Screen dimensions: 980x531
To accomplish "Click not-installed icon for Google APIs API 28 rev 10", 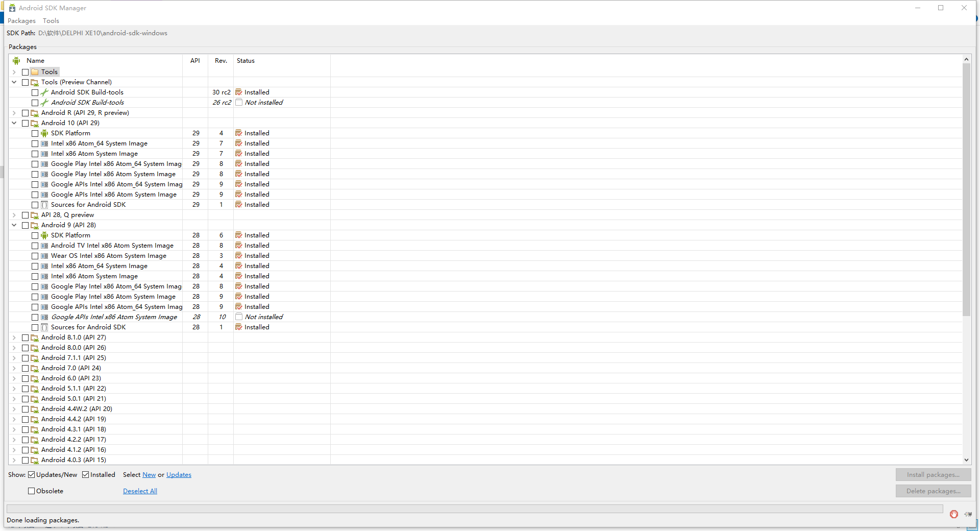I will click(238, 317).
